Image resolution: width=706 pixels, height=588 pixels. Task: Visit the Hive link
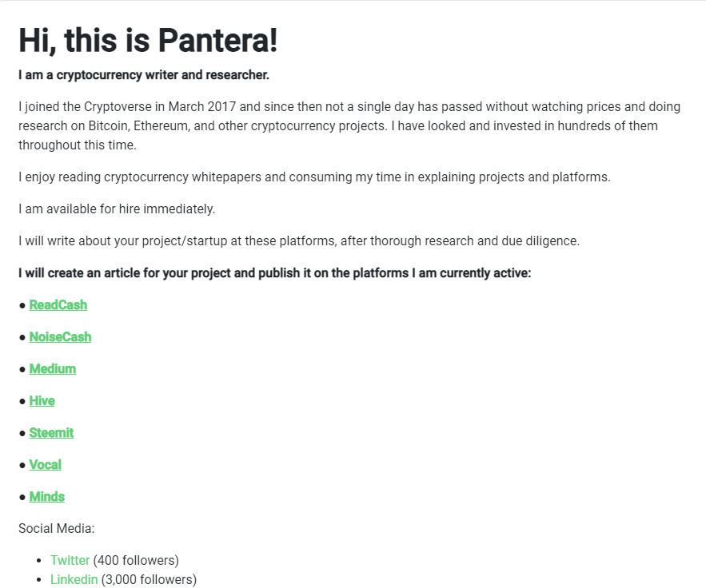(42, 401)
